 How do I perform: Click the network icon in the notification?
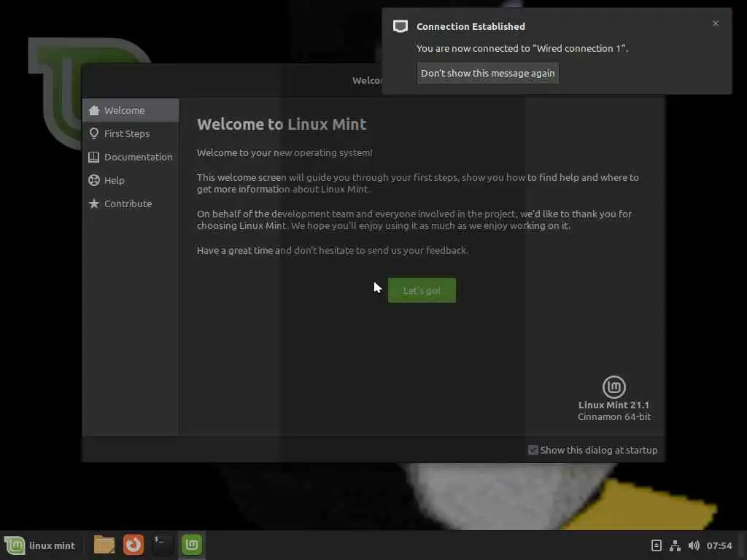pos(400,26)
